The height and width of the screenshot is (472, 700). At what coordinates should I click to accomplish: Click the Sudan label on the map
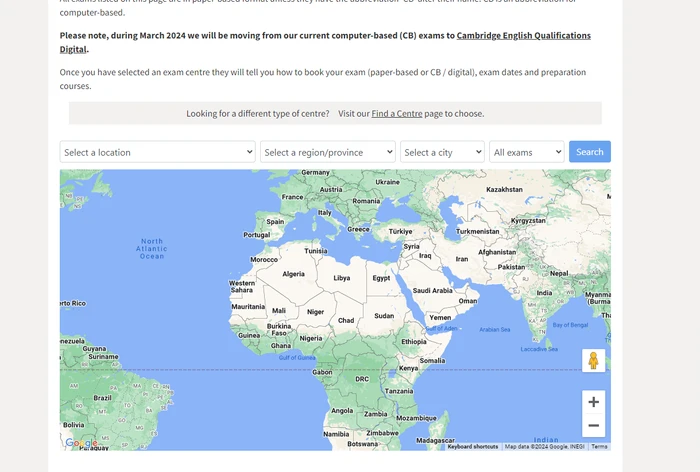[x=384, y=315]
